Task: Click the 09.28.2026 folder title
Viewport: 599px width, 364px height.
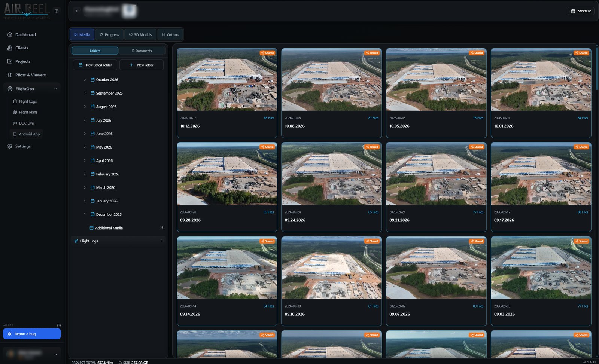Action: point(190,220)
